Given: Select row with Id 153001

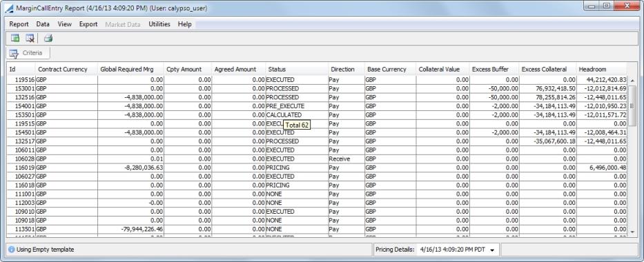Looking at the screenshot, I should coord(317,88).
